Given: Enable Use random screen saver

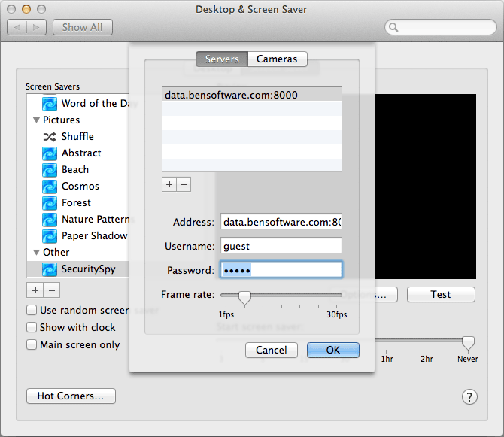Looking at the screenshot, I should (x=32, y=310).
